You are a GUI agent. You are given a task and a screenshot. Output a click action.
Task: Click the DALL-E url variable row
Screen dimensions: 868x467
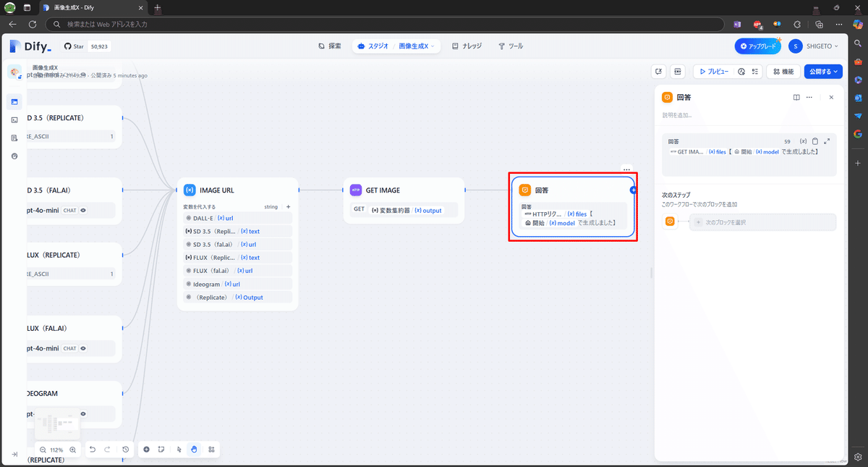point(238,217)
